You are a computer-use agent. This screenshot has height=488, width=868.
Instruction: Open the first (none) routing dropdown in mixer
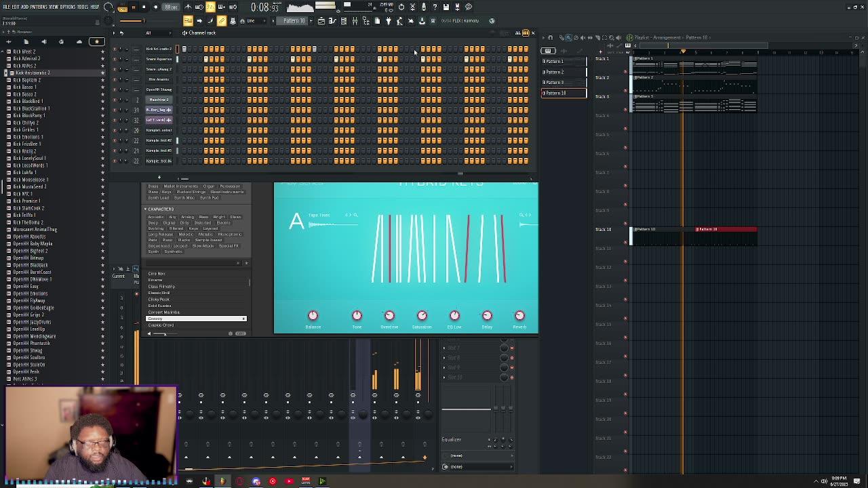pos(478,455)
